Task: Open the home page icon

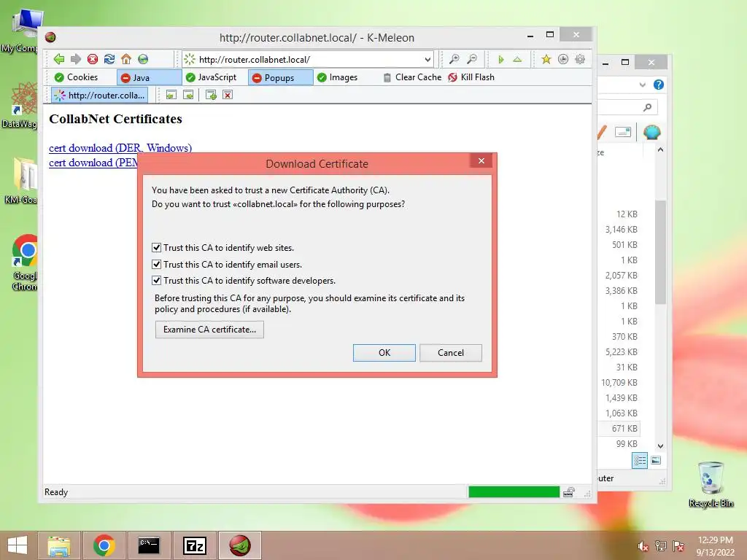Action: (x=125, y=59)
